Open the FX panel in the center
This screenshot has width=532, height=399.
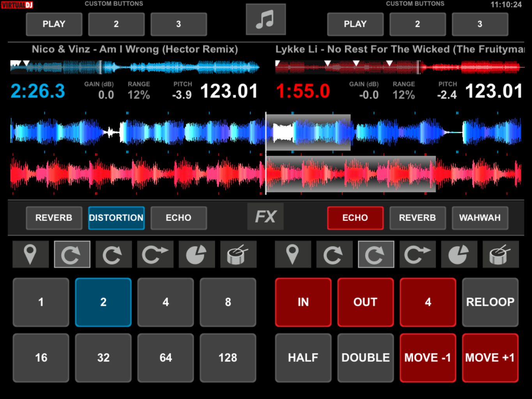(x=265, y=217)
